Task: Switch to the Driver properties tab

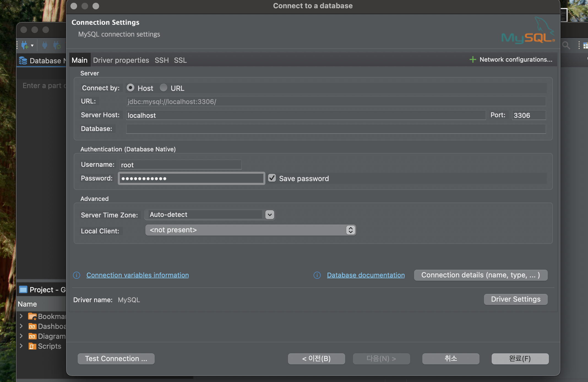Action: point(121,60)
